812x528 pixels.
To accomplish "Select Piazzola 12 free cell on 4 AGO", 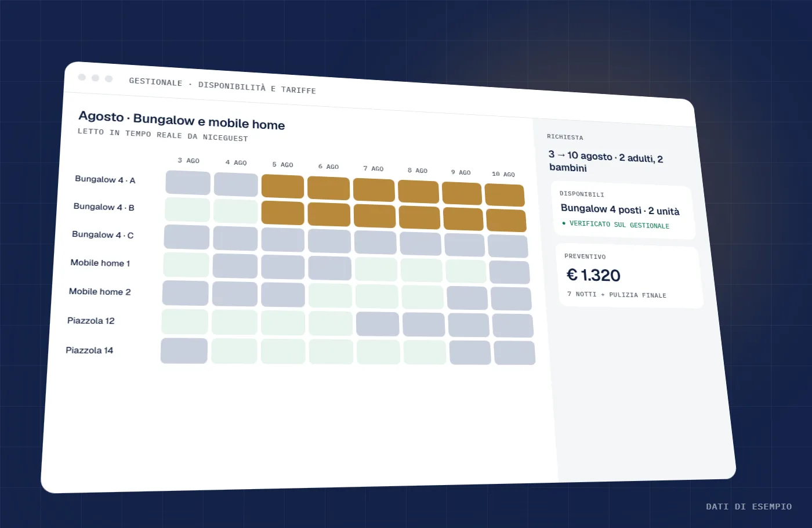I will tap(234, 322).
